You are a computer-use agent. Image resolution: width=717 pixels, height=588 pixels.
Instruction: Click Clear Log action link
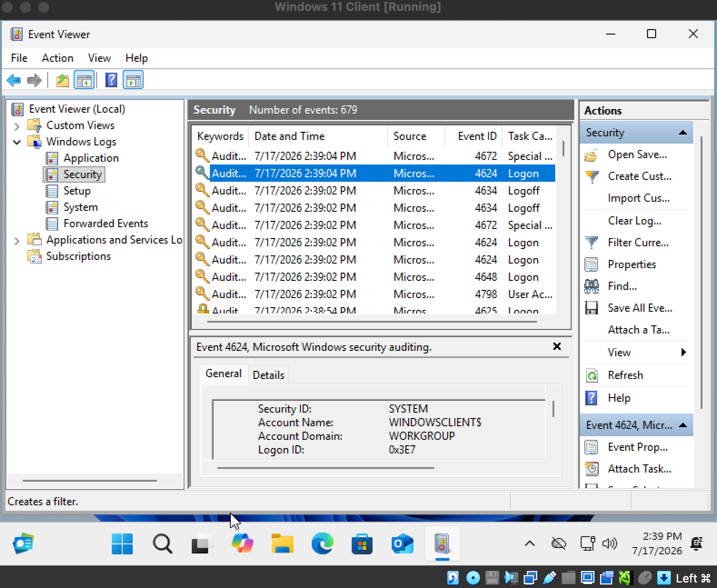[x=634, y=221]
